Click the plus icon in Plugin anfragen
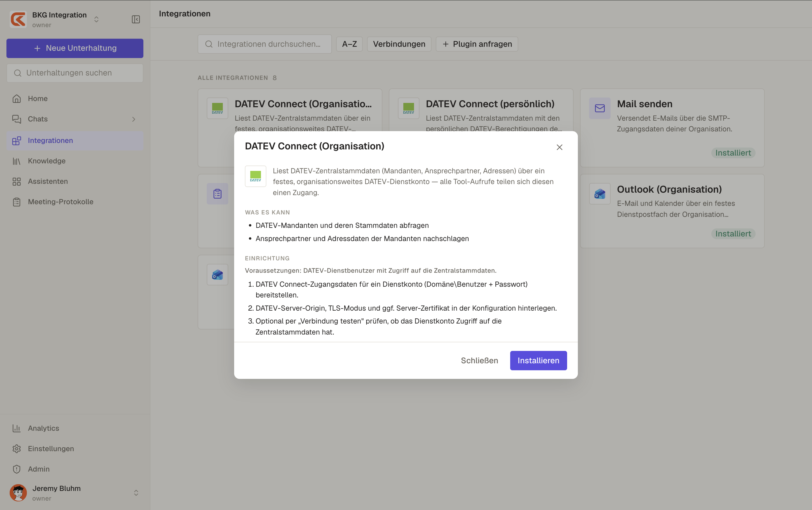The image size is (812, 510). (445, 44)
